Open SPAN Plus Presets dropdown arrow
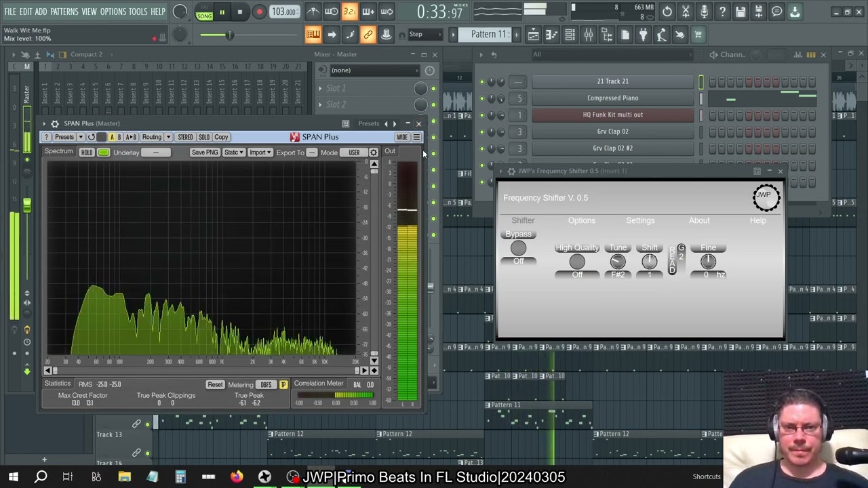Image resolution: width=868 pixels, height=488 pixels. [x=80, y=137]
